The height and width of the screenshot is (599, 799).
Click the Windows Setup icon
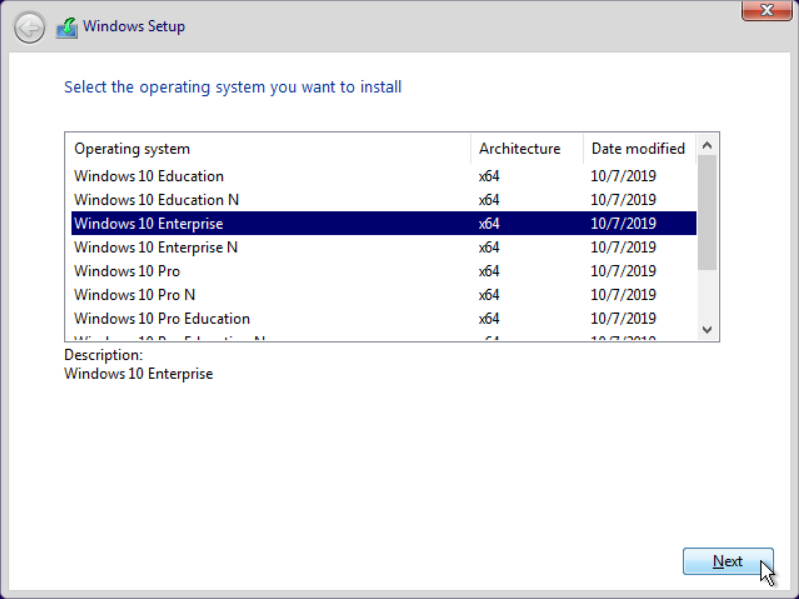(x=67, y=28)
